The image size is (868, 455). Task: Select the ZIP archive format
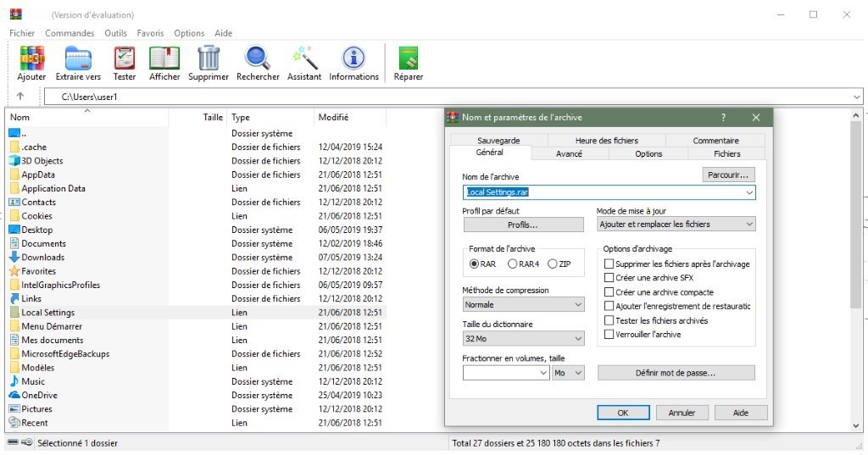pyautogui.click(x=553, y=264)
